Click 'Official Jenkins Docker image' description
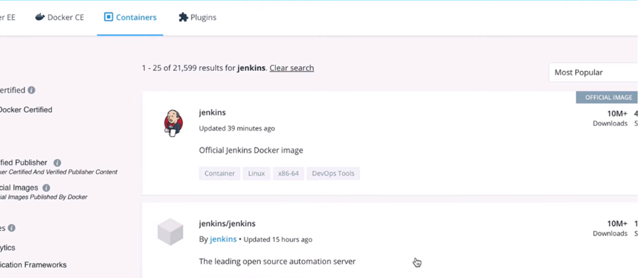The image size is (644, 278). tap(251, 151)
